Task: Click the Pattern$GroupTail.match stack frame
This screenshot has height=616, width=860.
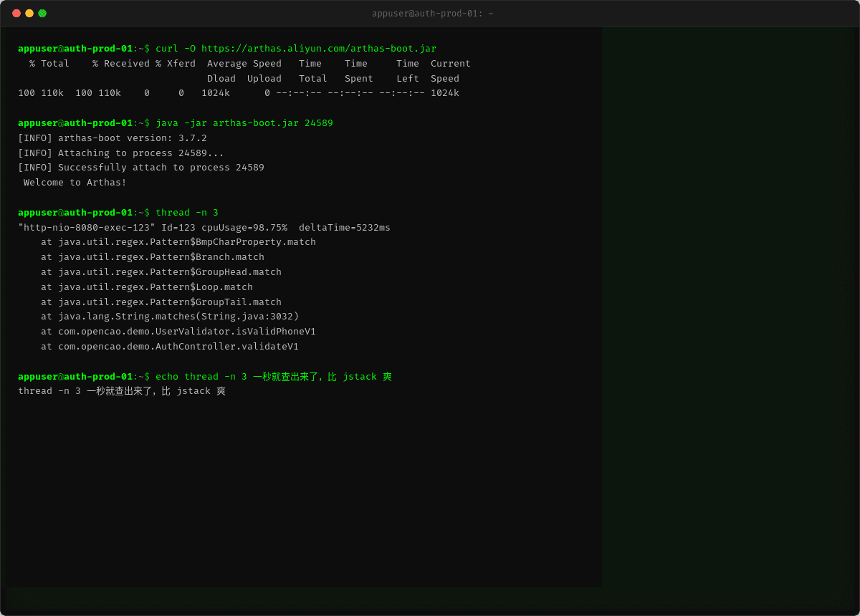Action: click(161, 302)
